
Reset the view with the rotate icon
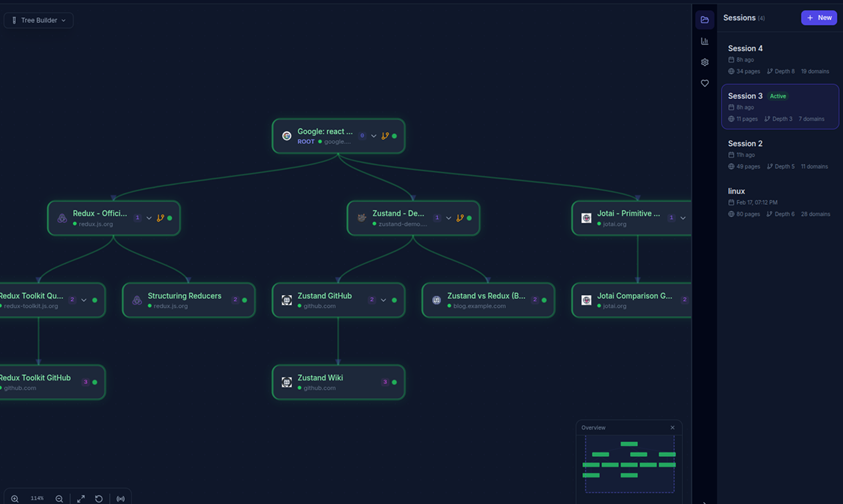[99, 498]
